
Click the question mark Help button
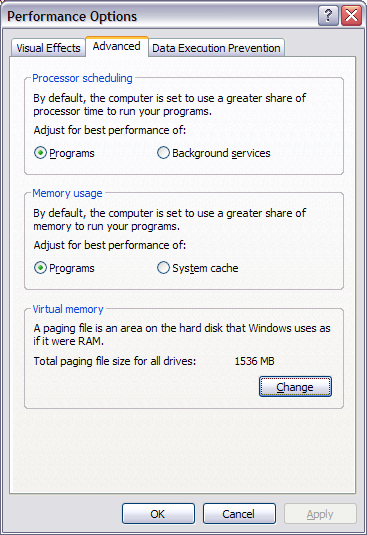pos(328,16)
